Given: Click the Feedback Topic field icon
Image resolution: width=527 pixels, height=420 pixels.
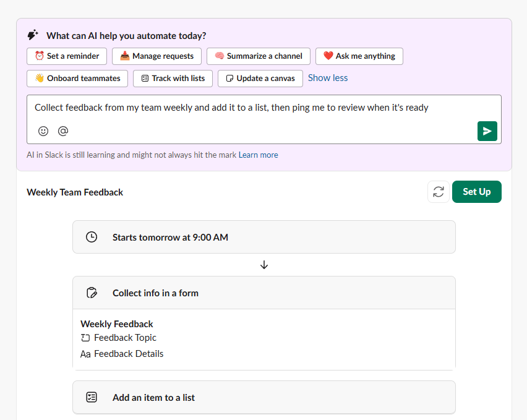Looking at the screenshot, I should (x=85, y=338).
